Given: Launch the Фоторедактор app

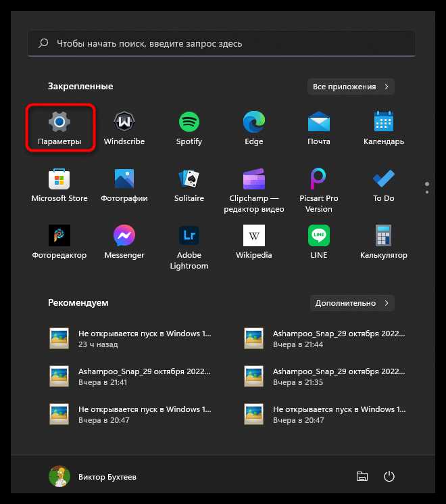Looking at the screenshot, I should pyautogui.click(x=59, y=242).
